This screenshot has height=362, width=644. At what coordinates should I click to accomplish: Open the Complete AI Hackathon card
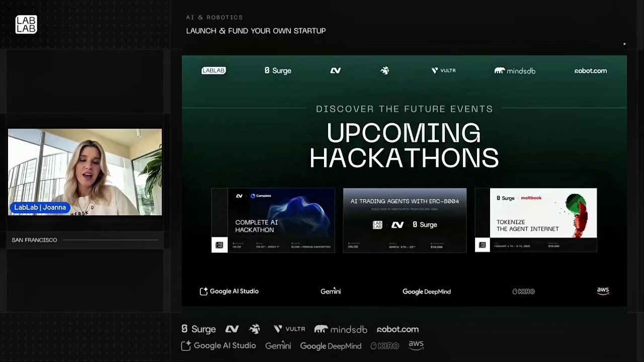click(x=273, y=220)
